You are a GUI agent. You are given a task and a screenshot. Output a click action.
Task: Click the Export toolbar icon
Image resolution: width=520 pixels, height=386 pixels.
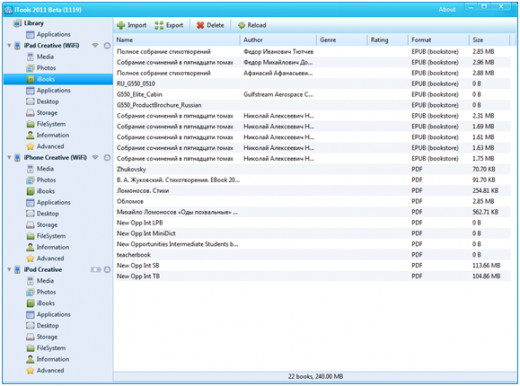pyautogui.click(x=159, y=25)
